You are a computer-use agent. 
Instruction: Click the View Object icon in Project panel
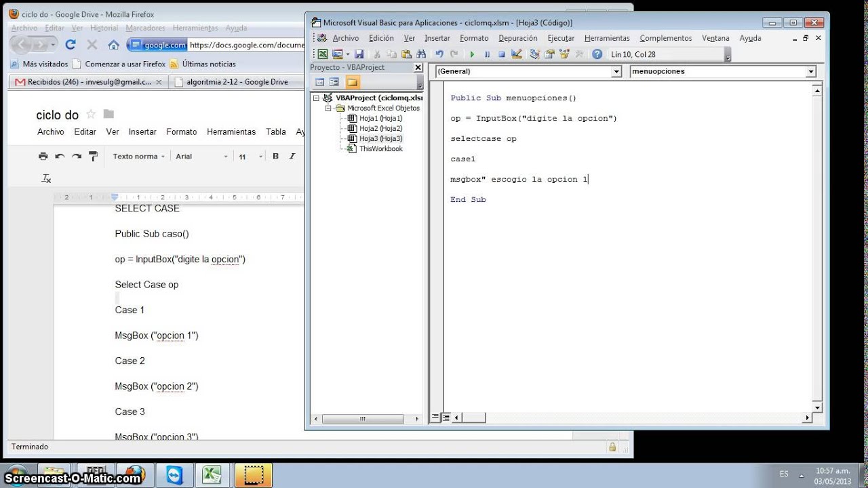pyautogui.click(x=334, y=82)
